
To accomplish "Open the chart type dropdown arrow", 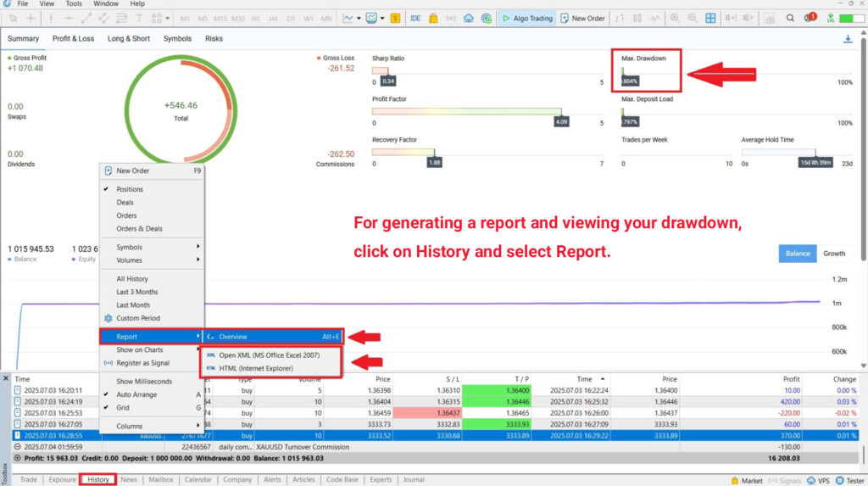I will click(x=359, y=18).
